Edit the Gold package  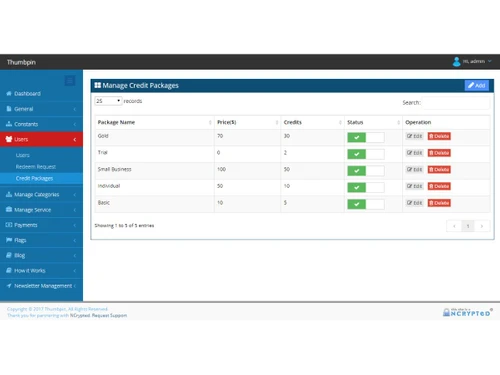(x=414, y=136)
